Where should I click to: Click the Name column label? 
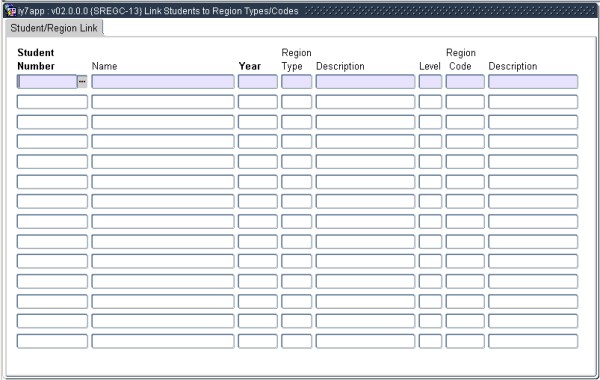(x=104, y=66)
